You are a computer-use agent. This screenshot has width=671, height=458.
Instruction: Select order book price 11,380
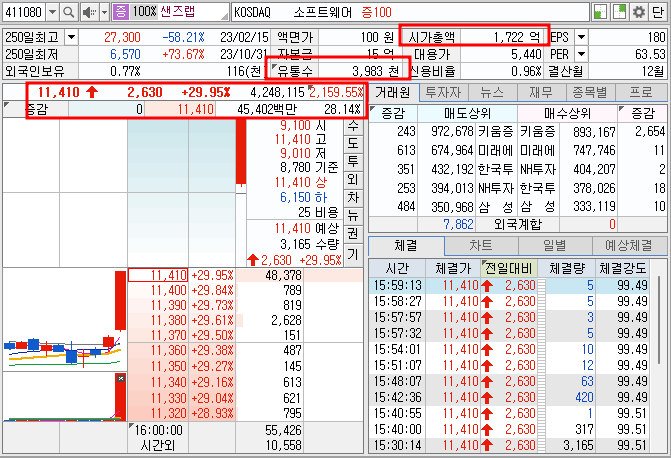[x=157, y=321]
